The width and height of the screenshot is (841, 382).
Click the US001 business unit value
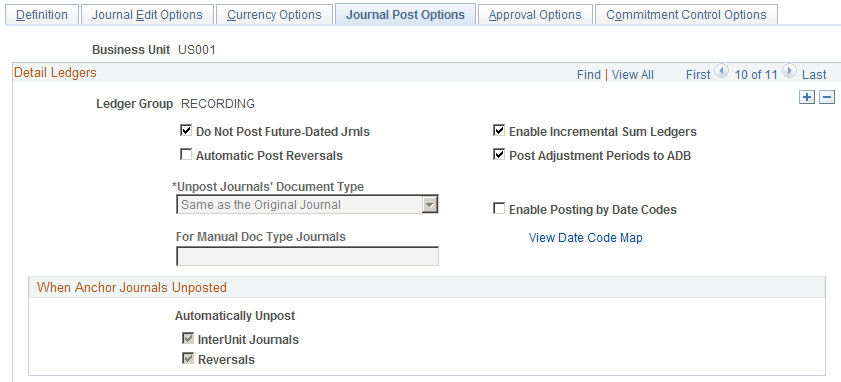point(197,50)
